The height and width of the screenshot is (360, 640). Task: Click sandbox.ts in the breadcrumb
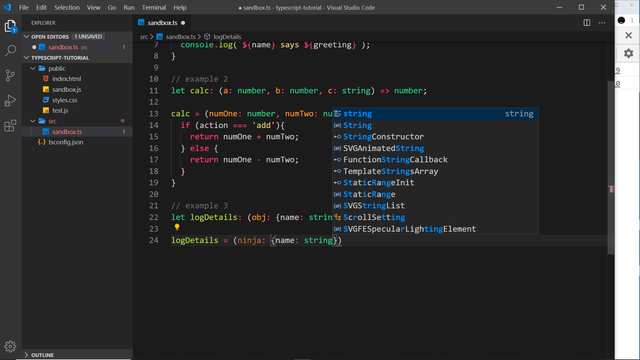pyautogui.click(x=180, y=37)
